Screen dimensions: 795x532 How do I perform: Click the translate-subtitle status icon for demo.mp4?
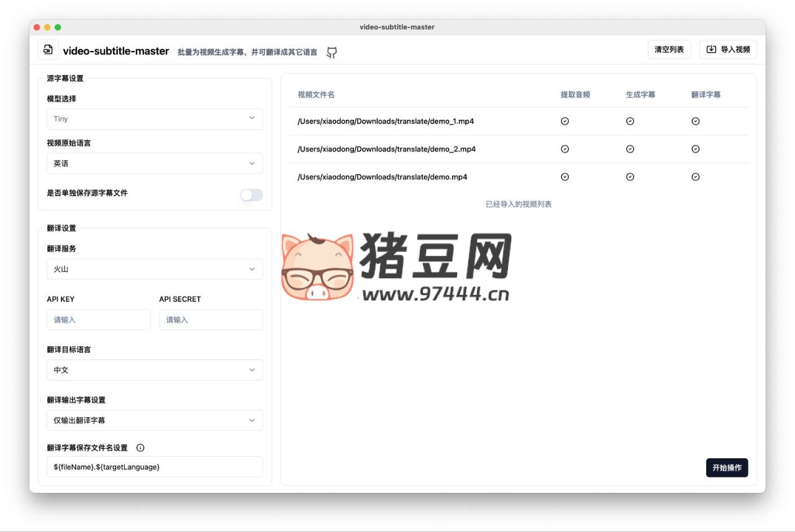pyautogui.click(x=695, y=177)
